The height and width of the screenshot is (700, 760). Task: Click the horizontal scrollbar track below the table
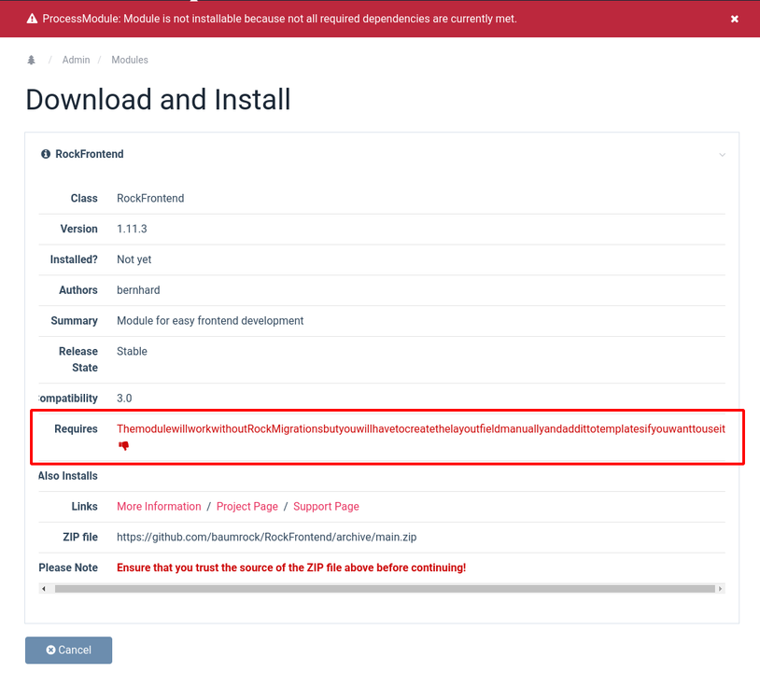(x=383, y=589)
